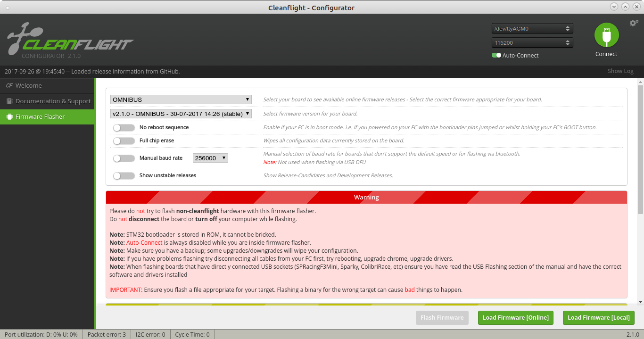This screenshot has width=644, height=339.
Task: Toggle the Auto-Connect switch
Action: [x=496, y=55]
